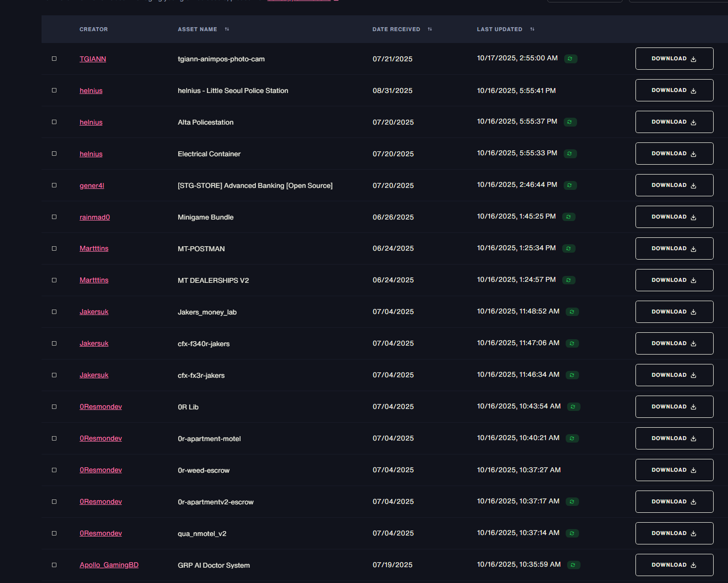The image size is (728, 583).
Task: Download the Minigame Bundle asset
Action: pyautogui.click(x=674, y=217)
